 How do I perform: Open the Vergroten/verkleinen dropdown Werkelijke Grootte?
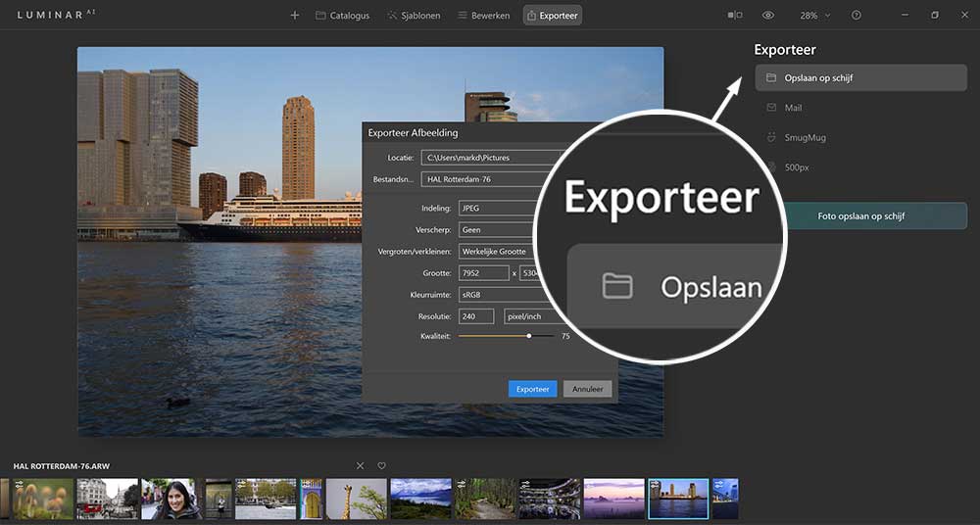tap(496, 252)
